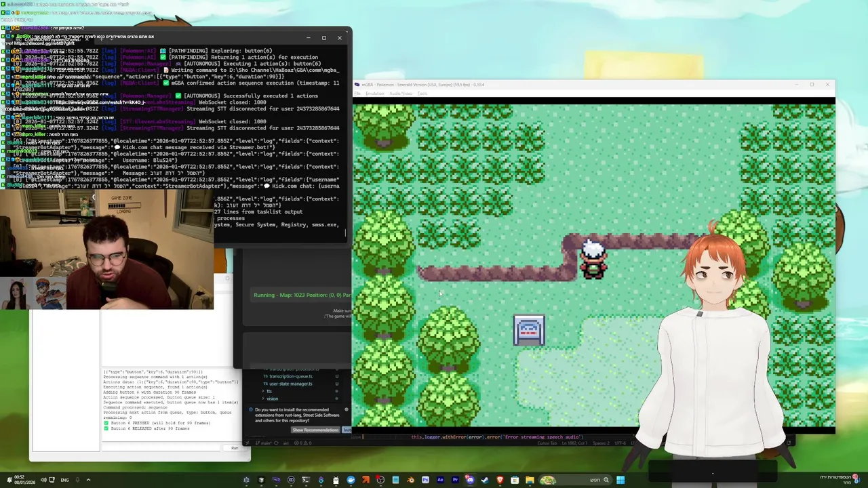Open Tools menu in mGBA window

click(422, 94)
